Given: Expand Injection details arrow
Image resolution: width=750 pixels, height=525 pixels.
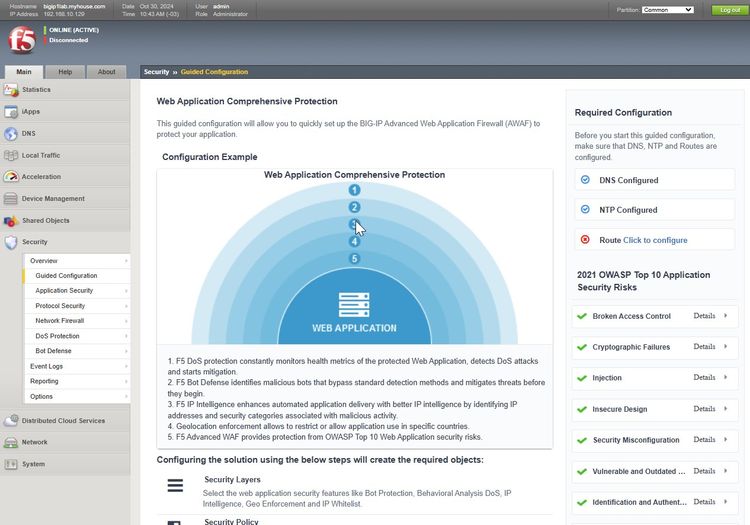Looking at the screenshot, I should tap(726, 377).
